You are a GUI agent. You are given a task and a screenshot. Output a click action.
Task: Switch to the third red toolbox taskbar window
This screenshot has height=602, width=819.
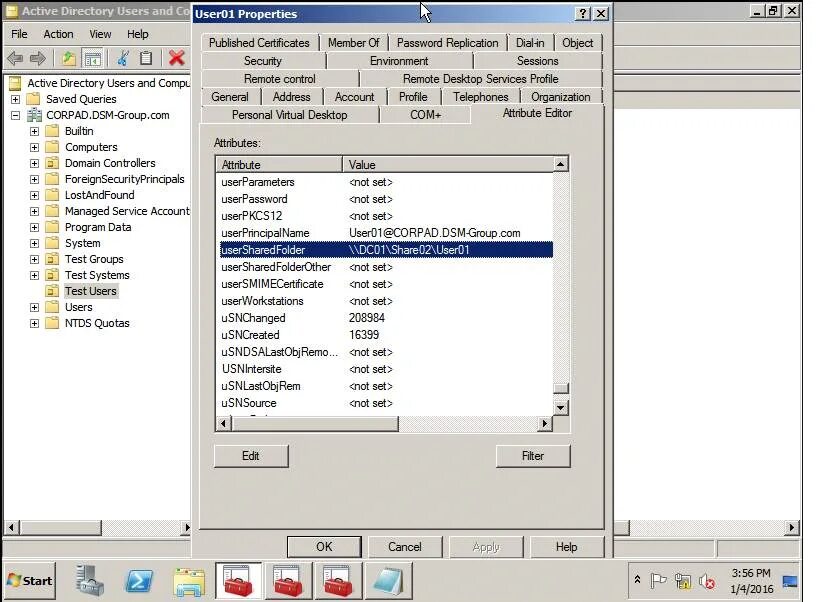(338, 581)
